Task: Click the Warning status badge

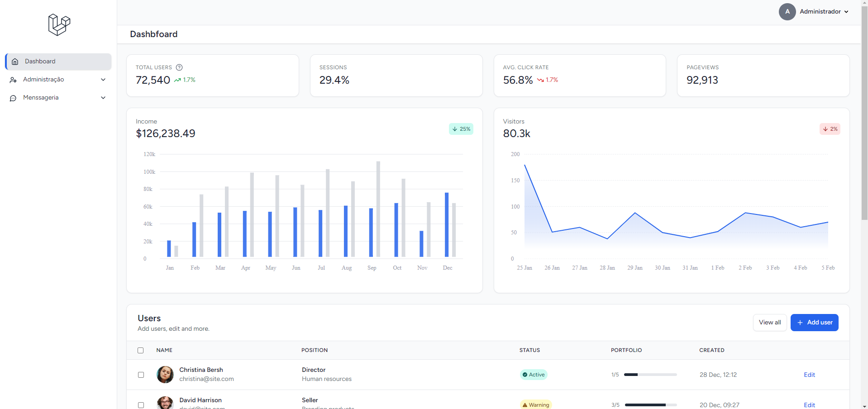Action: pos(536,404)
